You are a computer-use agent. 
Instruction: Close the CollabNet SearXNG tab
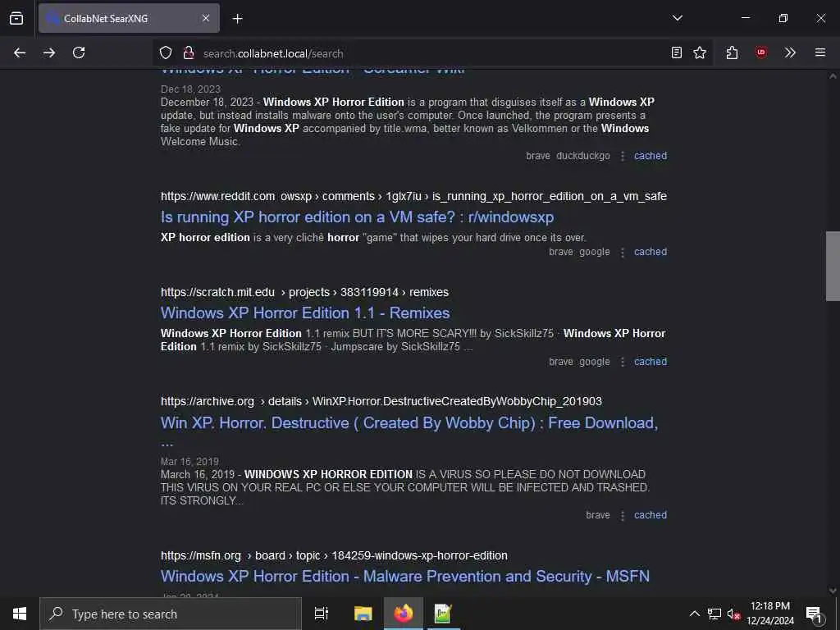click(206, 18)
